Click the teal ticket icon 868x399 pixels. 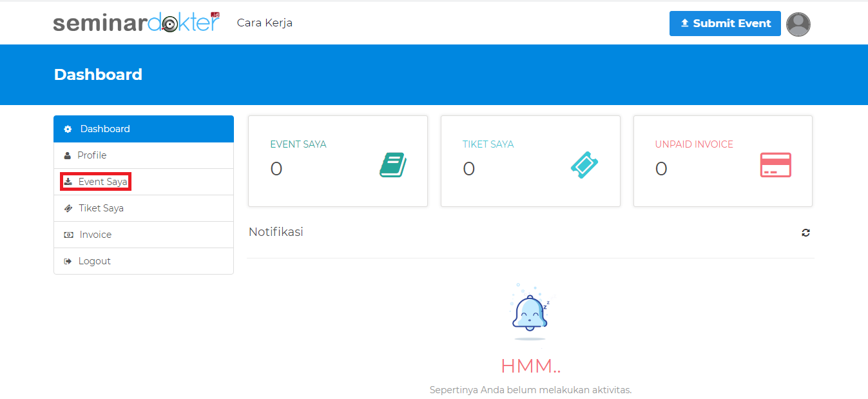pos(584,165)
